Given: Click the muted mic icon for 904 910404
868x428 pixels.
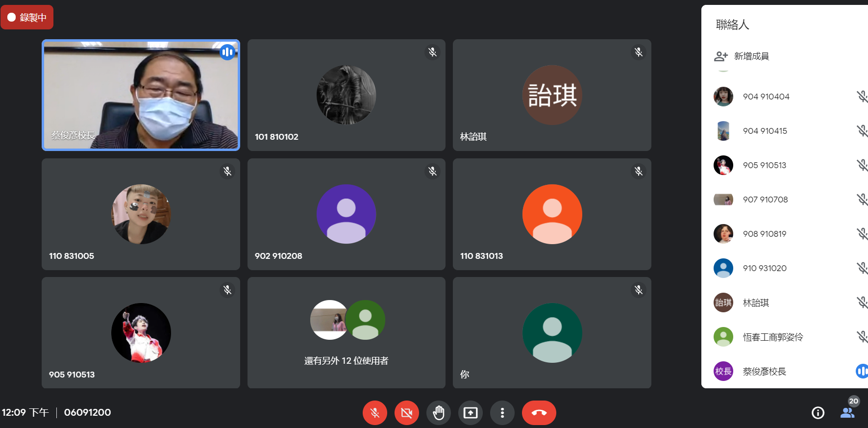Looking at the screenshot, I should tap(862, 97).
